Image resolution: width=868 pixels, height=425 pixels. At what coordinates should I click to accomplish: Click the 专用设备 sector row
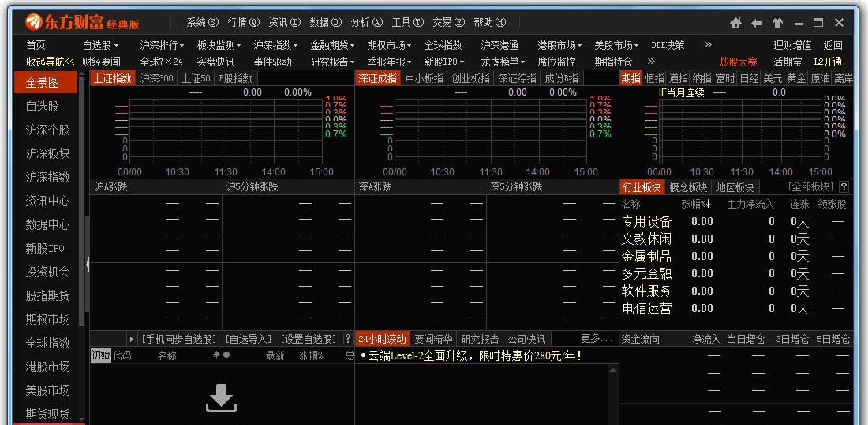736,222
